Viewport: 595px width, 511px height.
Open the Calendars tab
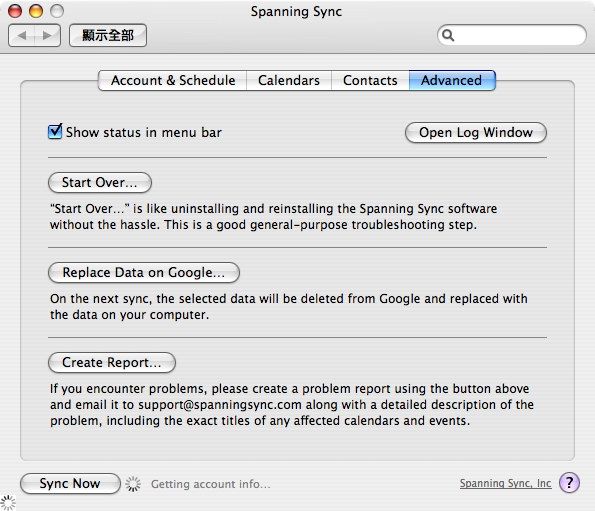(x=289, y=80)
